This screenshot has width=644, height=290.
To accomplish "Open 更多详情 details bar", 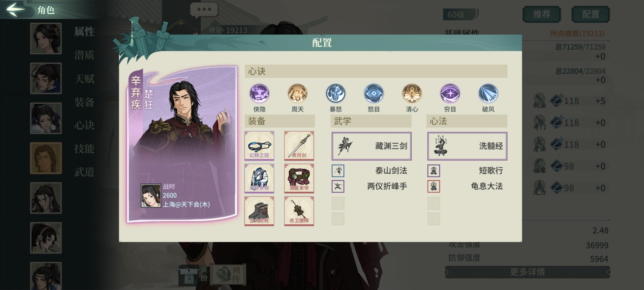I will click(x=527, y=272).
